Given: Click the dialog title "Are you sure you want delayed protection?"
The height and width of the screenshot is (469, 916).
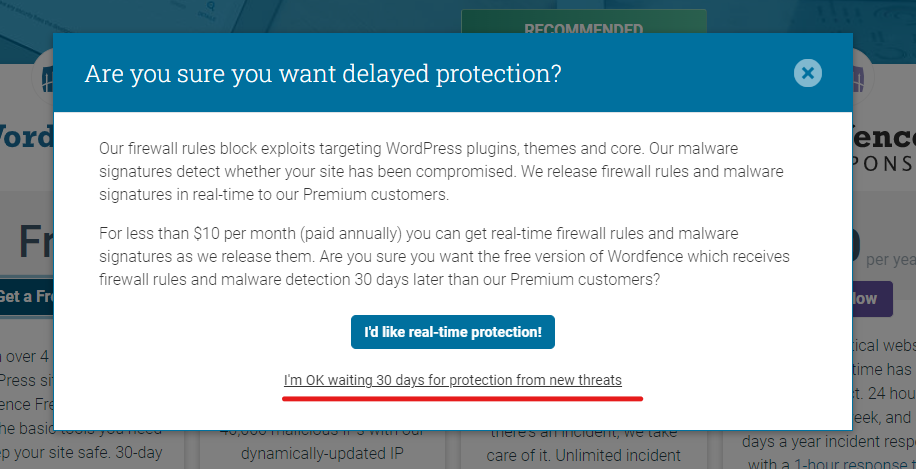Looking at the screenshot, I should pyautogui.click(x=323, y=74).
